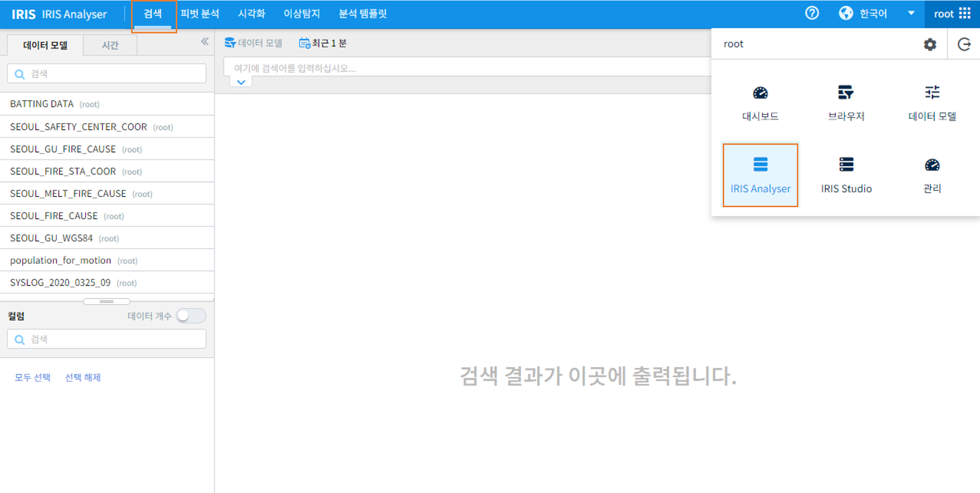The width and height of the screenshot is (980, 493).
Task: Click the globe language icon
Action: click(x=846, y=13)
